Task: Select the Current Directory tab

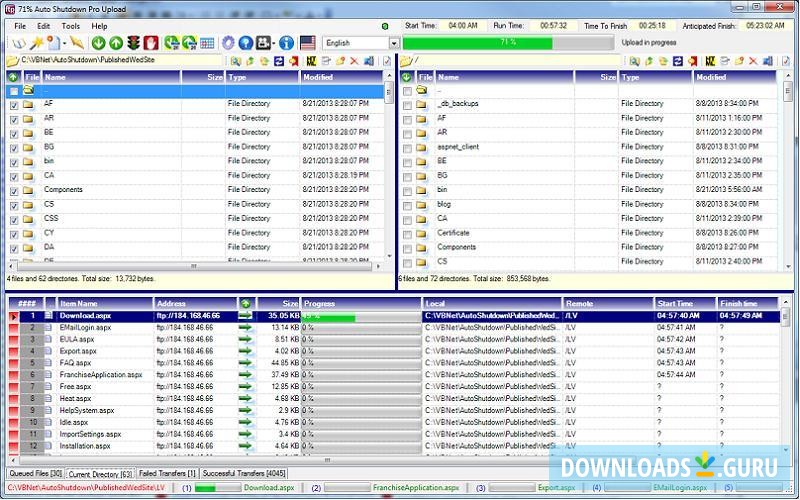Action: [101, 474]
